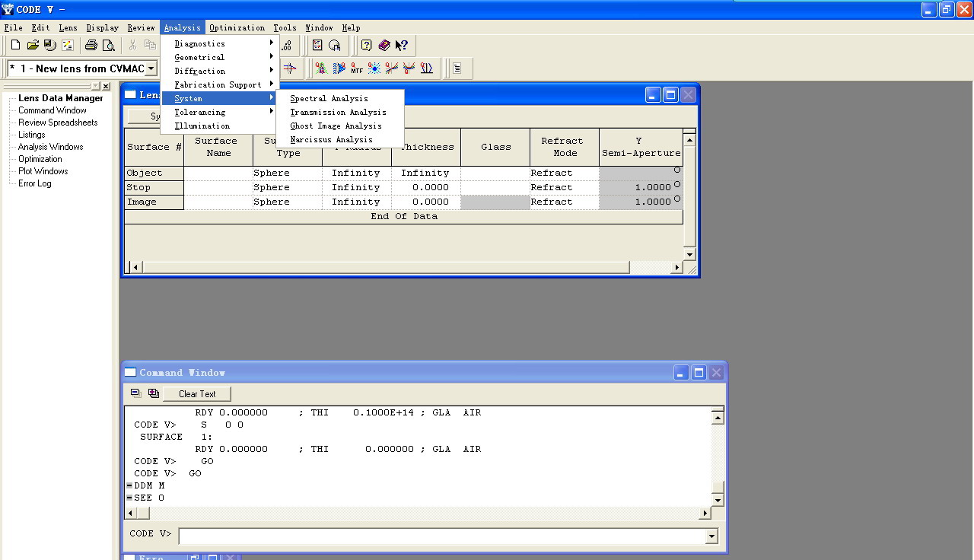Image resolution: width=974 pixels, height=560 pixels.
Task: Select Error Log in navigation tree
Action: click(x=35, y=183)
